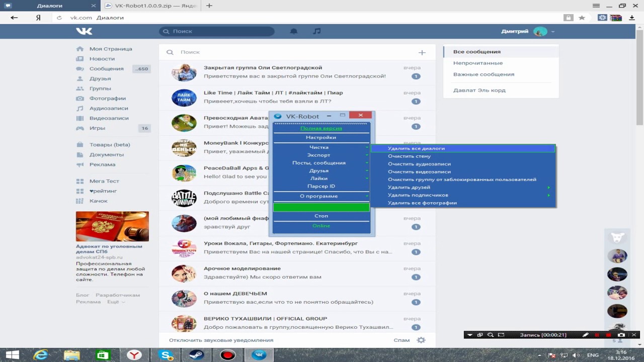
Task: Stop recording with red square button
Action: tap(609, 335)
